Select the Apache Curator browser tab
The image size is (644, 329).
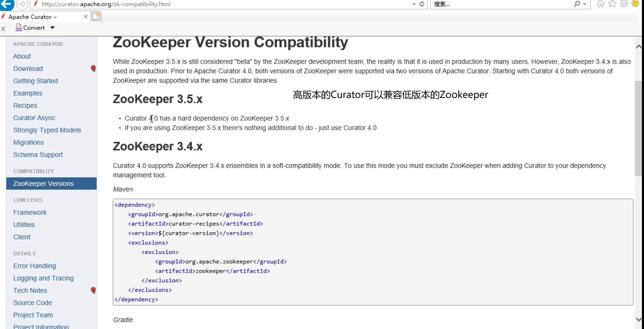(x=45, y=17)
